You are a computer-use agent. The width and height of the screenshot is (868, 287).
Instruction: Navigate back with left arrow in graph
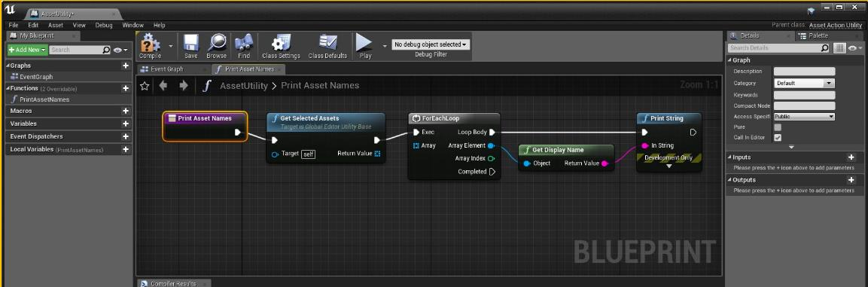pyautogui.click(x=163, y=85)
